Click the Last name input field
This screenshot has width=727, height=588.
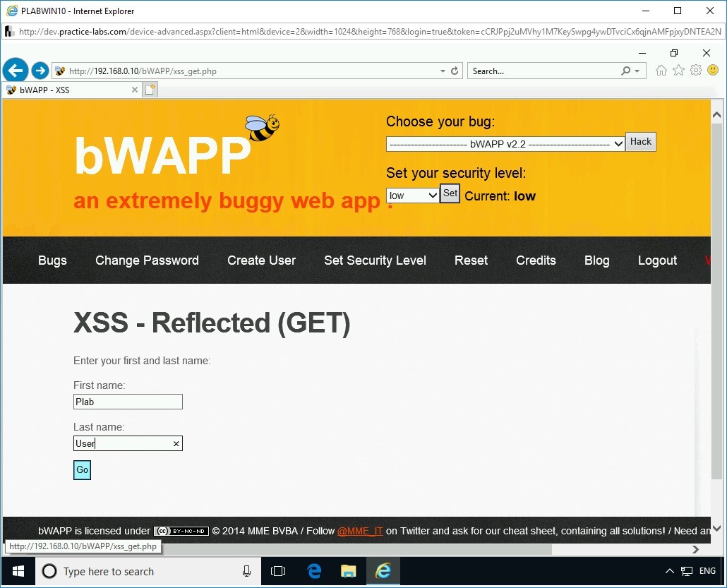(128, 443)
